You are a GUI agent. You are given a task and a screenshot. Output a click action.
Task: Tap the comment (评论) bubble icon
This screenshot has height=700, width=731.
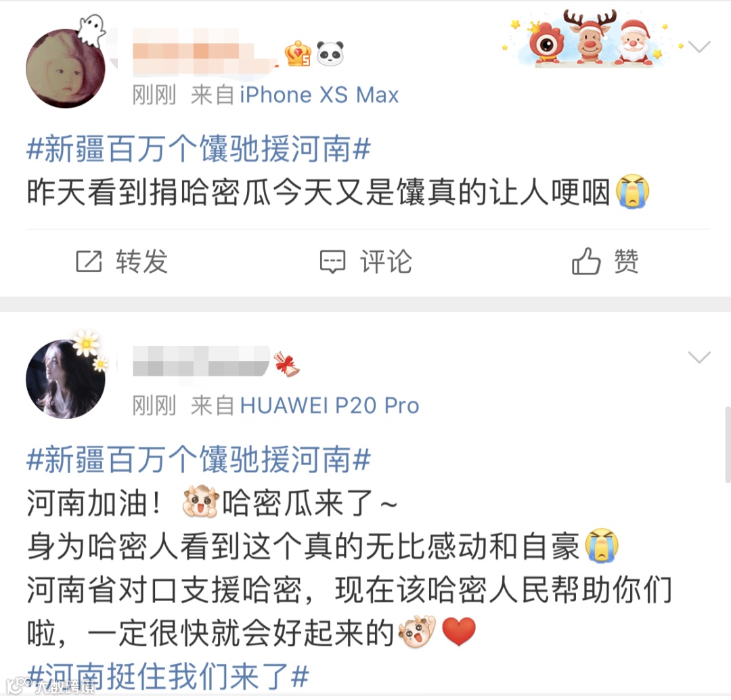click(x=332, y=261)
